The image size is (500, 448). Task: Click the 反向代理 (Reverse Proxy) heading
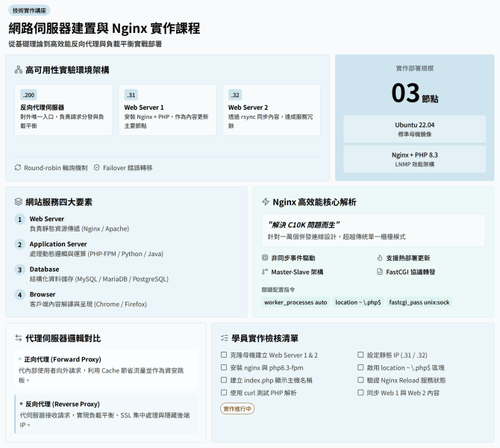pos(63,404)
